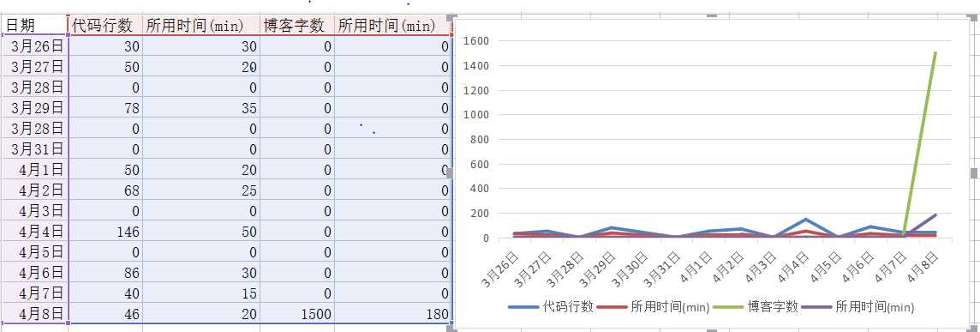Select the red 所用时间(min) legend entry
Viewport: 980px width, 332px height.
pos(653,307)
